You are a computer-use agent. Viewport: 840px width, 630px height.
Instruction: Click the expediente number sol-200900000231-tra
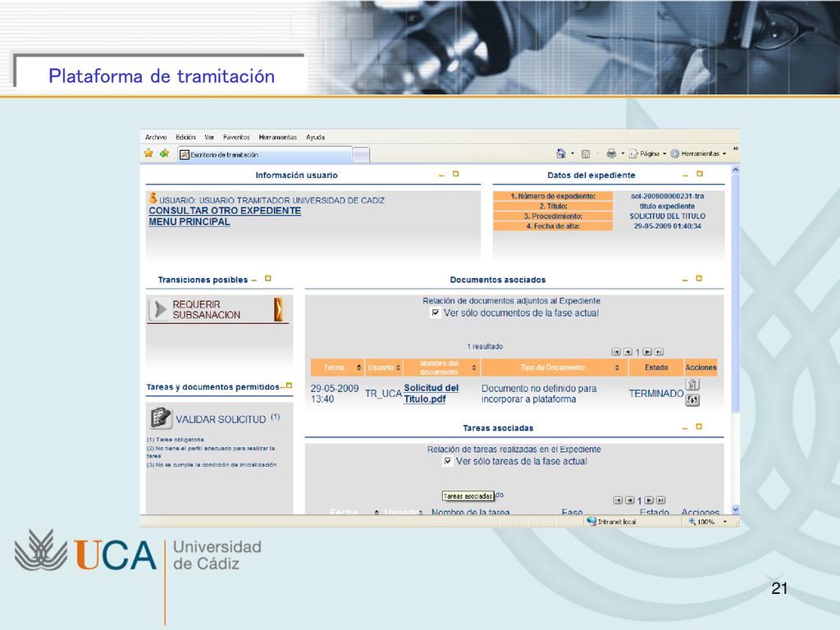point(668,196)
